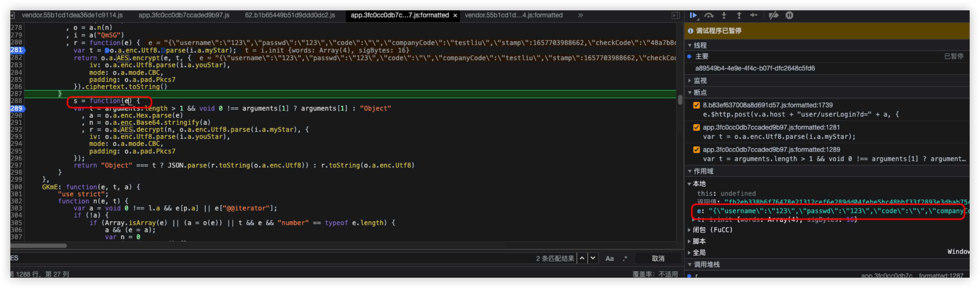Screen dimensions: 980x288
Task: Step into next function call
Action: point(724,15)
